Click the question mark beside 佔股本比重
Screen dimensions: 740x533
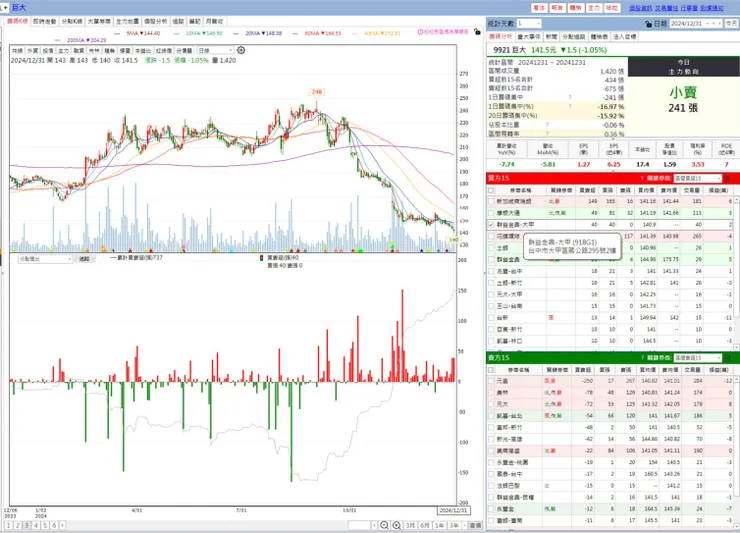pos(547,125)
